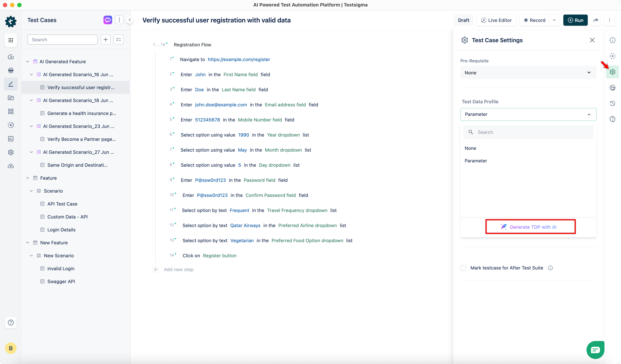Image resolution: width=621 pixels, height=364 pixels.
Task: Check Mark testcase for After Test Suite
Action: coord(463,268)
